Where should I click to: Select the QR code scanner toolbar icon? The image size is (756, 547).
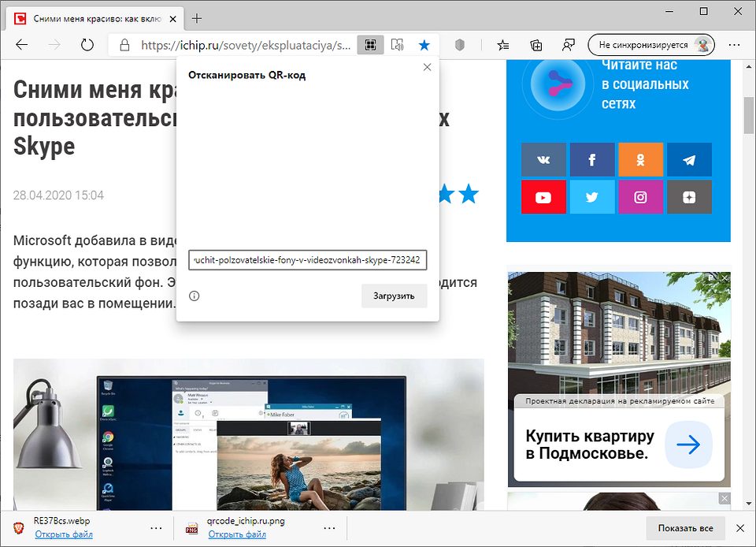(369, 45)
